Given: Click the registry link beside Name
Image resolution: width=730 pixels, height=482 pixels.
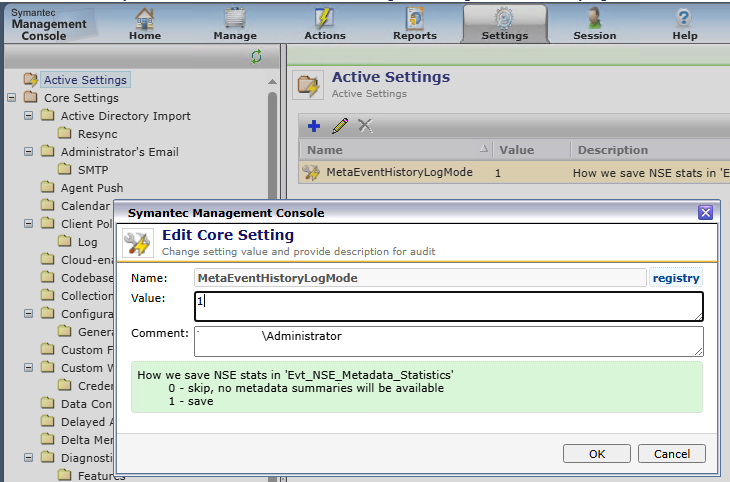Looking at the screenshot, I should click(676, 278).
